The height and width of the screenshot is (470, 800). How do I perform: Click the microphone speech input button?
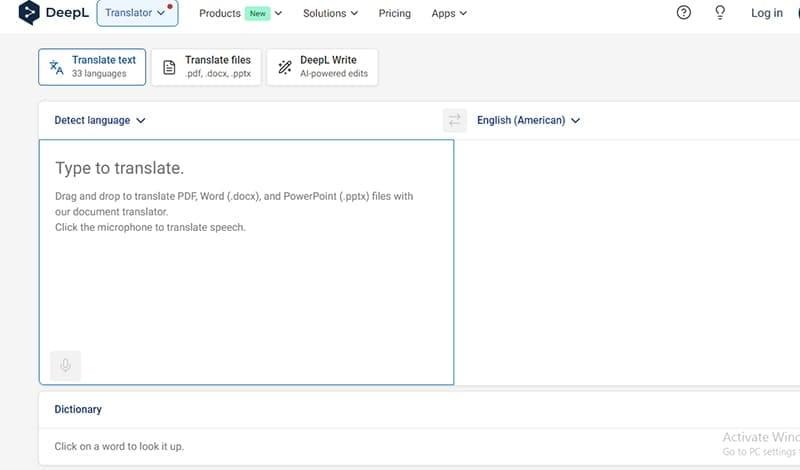pyautogui.click(x=65, y=365)
